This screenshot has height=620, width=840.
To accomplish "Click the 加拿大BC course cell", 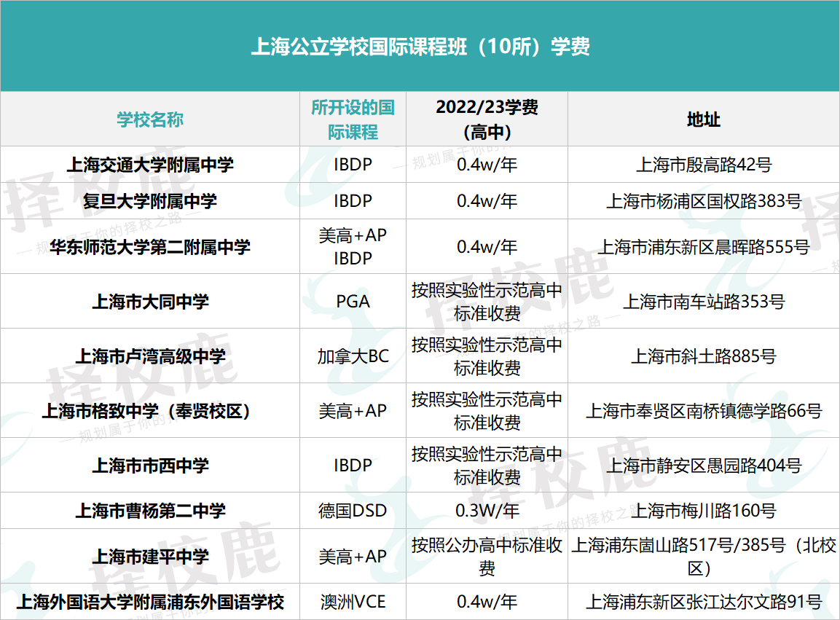I will click(353, 356).
